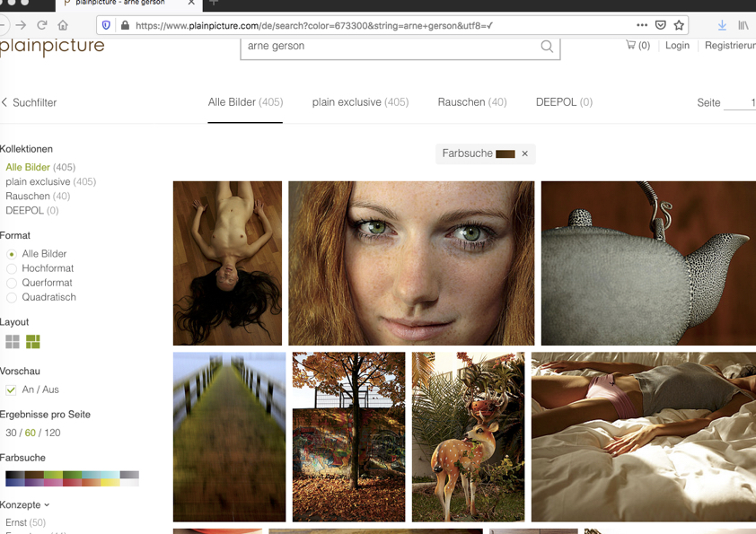Pick the dark blue color swatch

tap(15, 483)
